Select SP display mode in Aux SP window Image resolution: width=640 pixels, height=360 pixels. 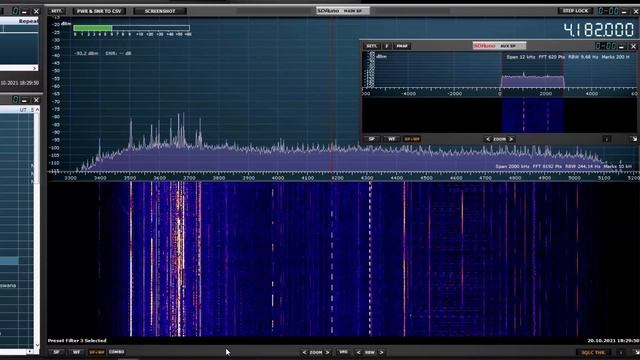point(371,139)
